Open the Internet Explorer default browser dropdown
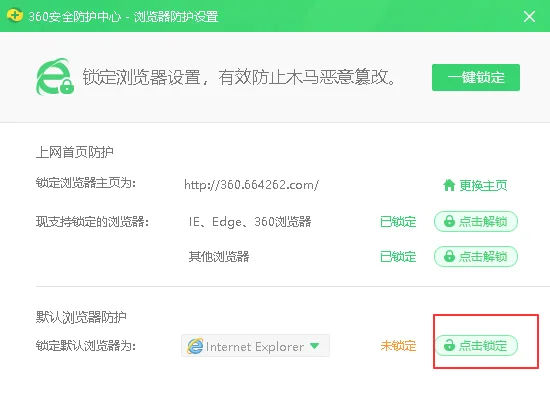Screen dimensions: 550x395 pyautogui.click(x=255, y=346)
